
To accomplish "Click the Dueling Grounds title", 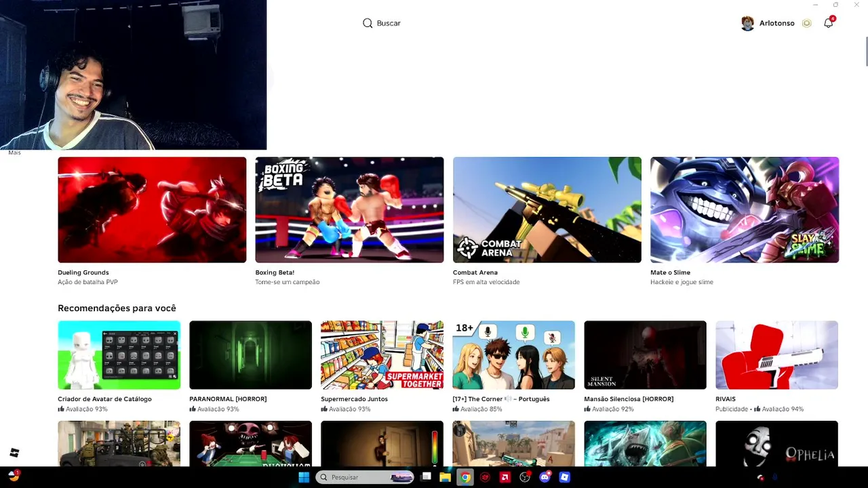I will tap(83, 272).
